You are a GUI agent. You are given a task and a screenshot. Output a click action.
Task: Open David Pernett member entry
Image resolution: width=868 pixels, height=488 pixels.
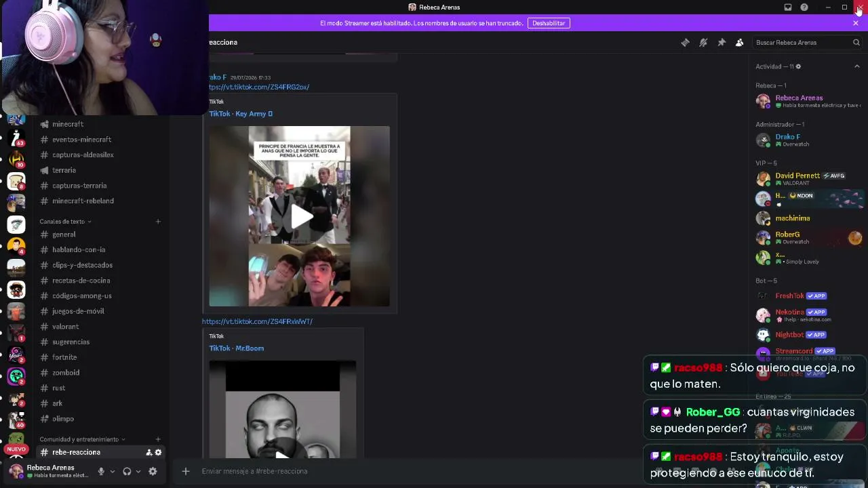click(808, 179)
